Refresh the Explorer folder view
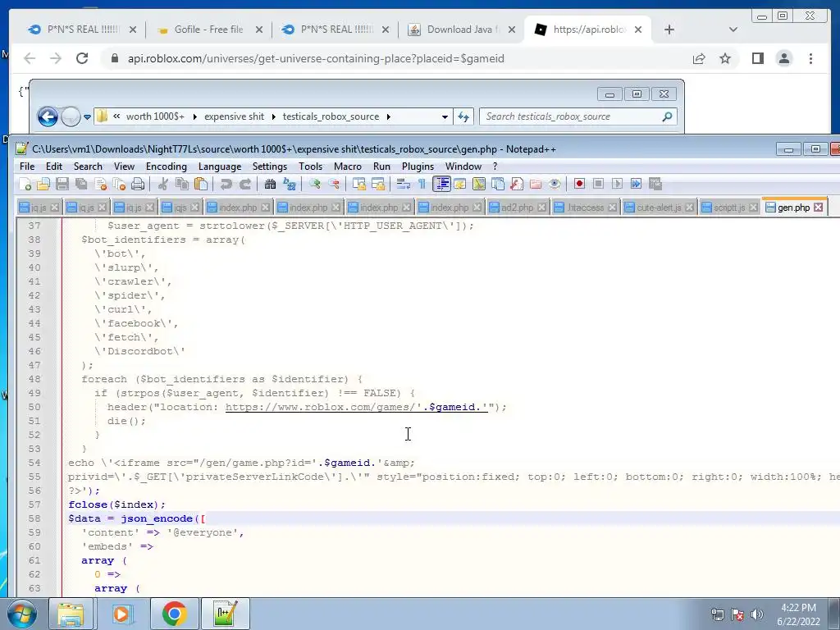The height and width of the screenshot is (630, 840). point(463,116)
